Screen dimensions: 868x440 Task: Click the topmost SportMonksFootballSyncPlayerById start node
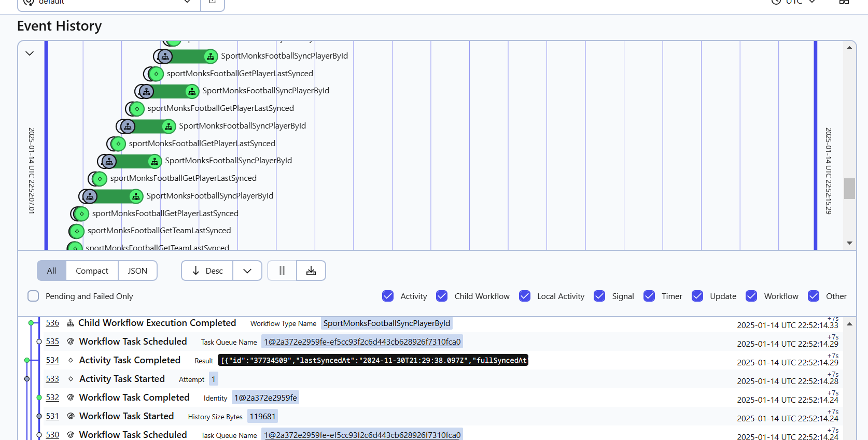click(165, 56)
